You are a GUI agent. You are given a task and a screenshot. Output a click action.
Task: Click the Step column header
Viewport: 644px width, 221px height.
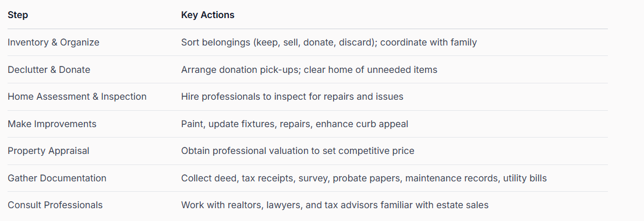click(17, 15)
